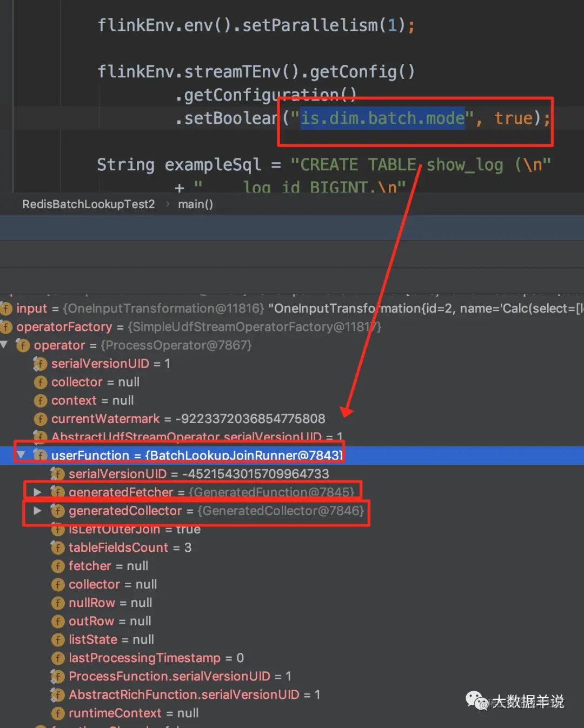The height and width of the screenshot is (728, 584).
Task: Click the icon beside serialVersionUID = -452154301570996473
Action: tap(58, 474)
